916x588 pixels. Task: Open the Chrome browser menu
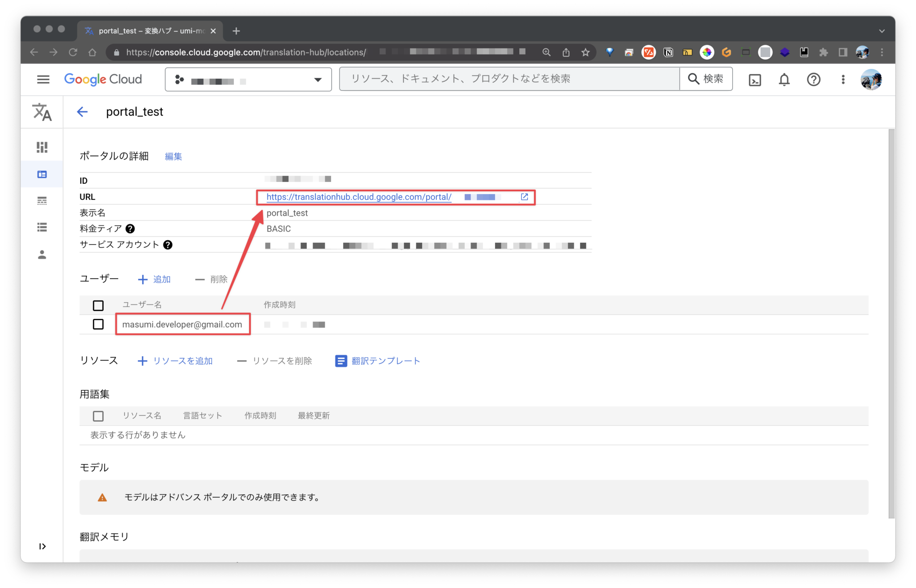click(882, 52)
